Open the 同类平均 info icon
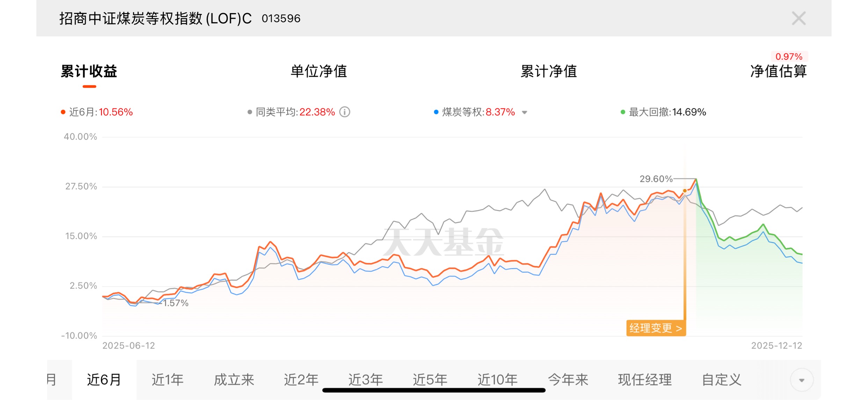Screen dimensions: 868x400 (x=345, y=112)
